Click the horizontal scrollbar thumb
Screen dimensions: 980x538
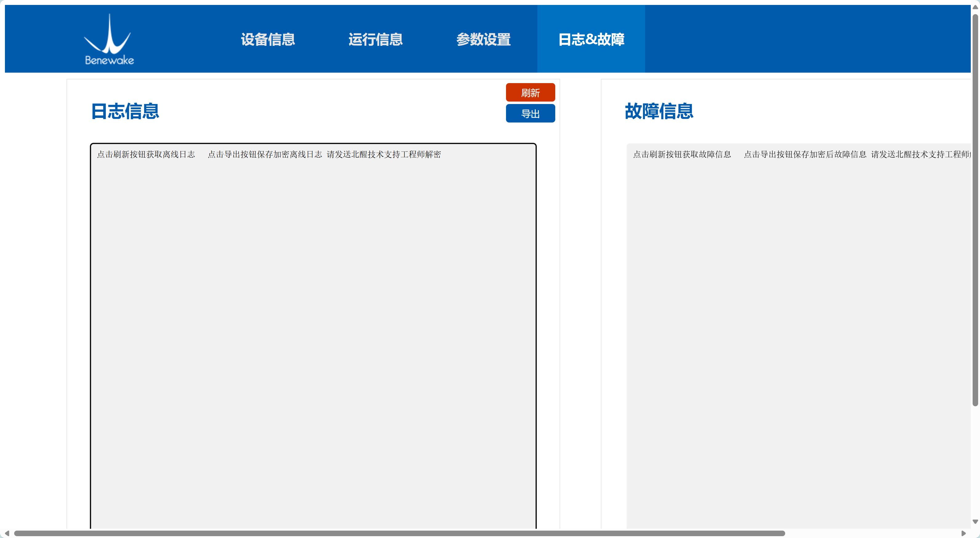click(x=400, y=533)
